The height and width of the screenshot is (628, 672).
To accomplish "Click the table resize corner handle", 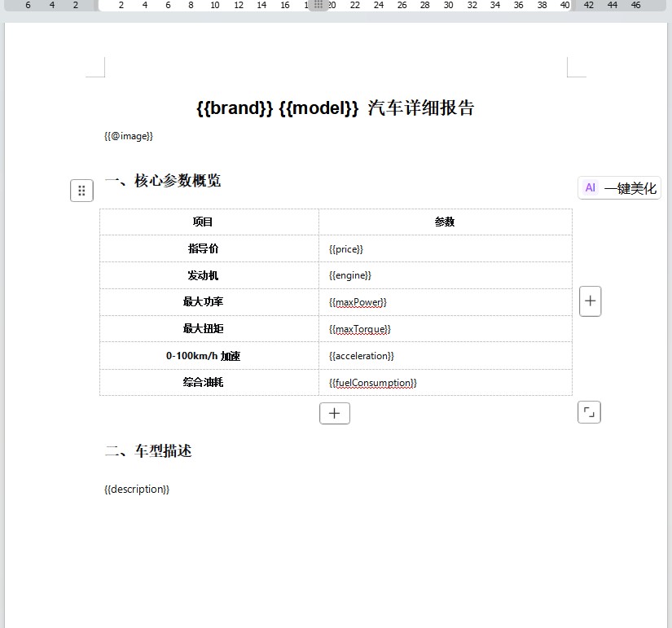I will click(589, 412).
